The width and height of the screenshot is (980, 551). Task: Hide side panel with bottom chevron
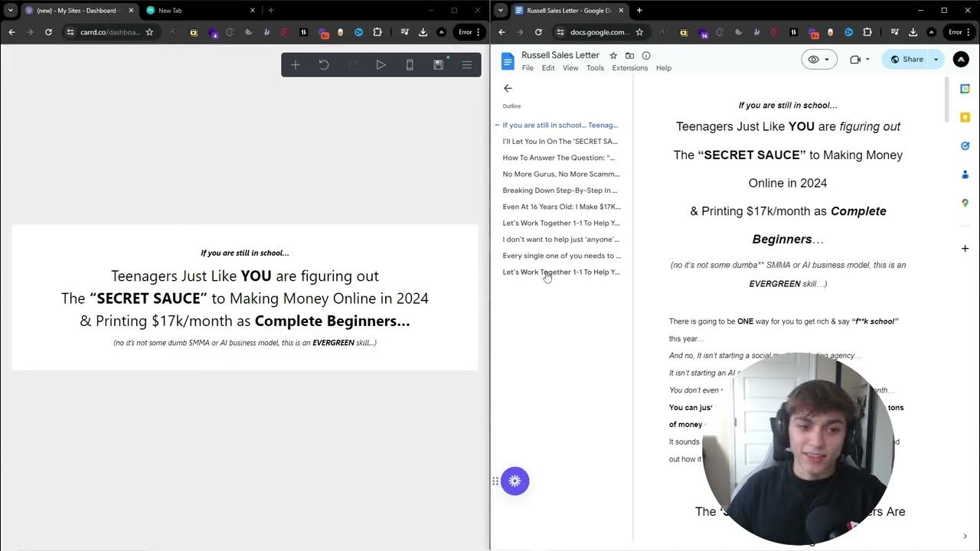[x=965, y=536]
